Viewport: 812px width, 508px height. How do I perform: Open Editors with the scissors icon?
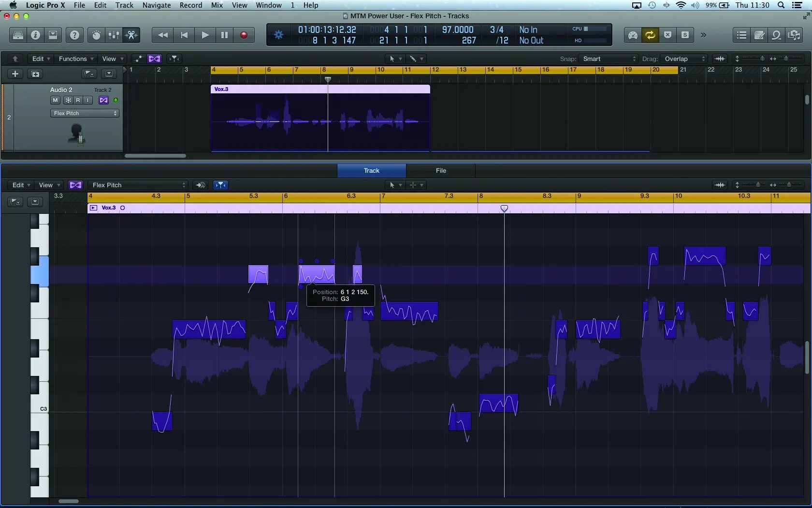coord(131,35)
